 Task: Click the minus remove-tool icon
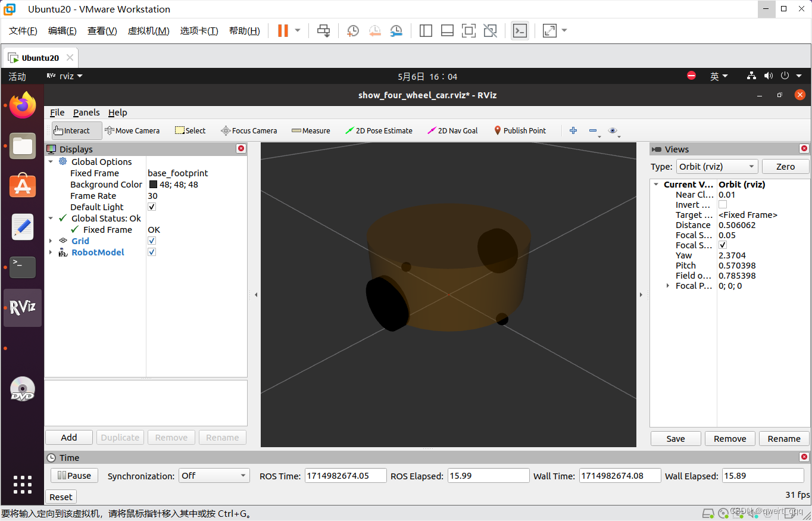point(594,131)
